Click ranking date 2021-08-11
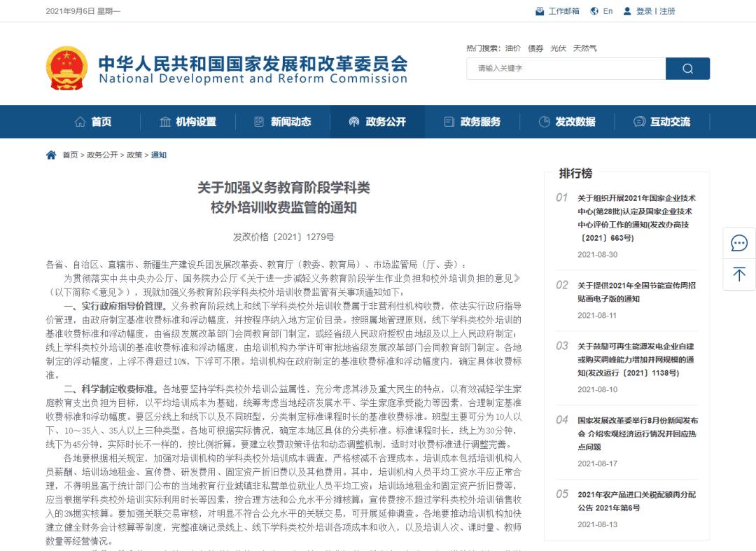This screenshot has height=551, width=756. (x=597, y=315)
